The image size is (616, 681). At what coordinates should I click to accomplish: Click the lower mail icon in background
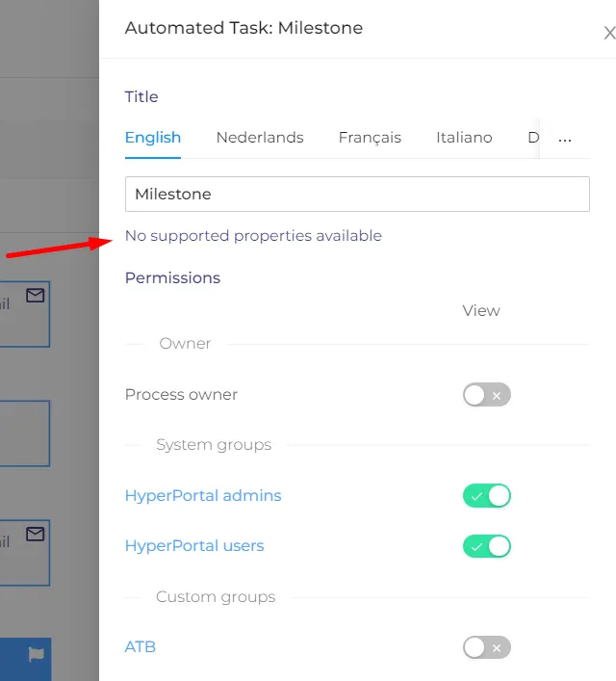click(36, 534)
